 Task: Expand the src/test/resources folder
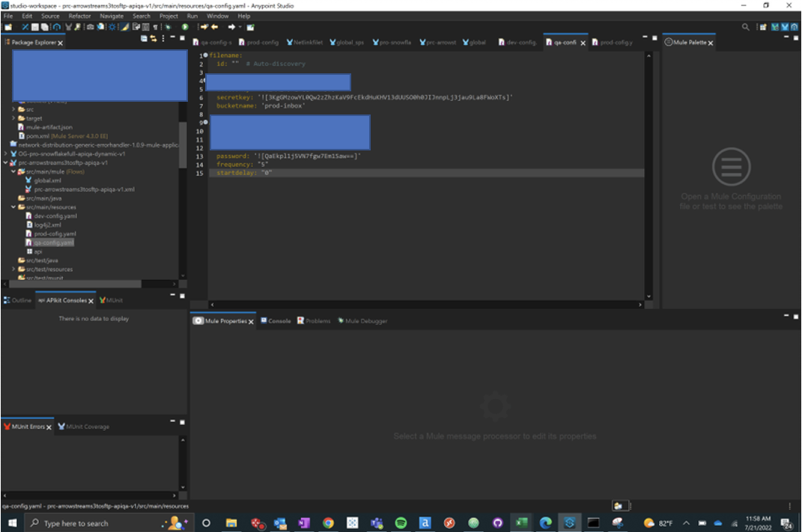click(x=13, y=269)
